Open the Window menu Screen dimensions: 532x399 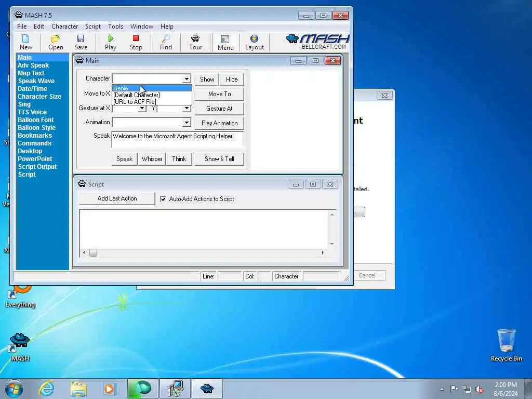tap(142, 26)
